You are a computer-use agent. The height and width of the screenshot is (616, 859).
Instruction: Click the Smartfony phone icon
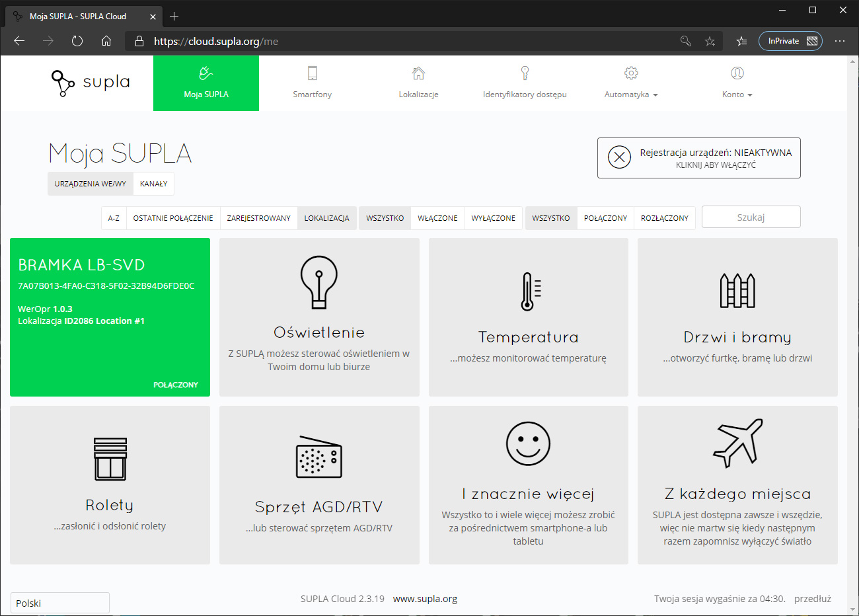(313, 73)
